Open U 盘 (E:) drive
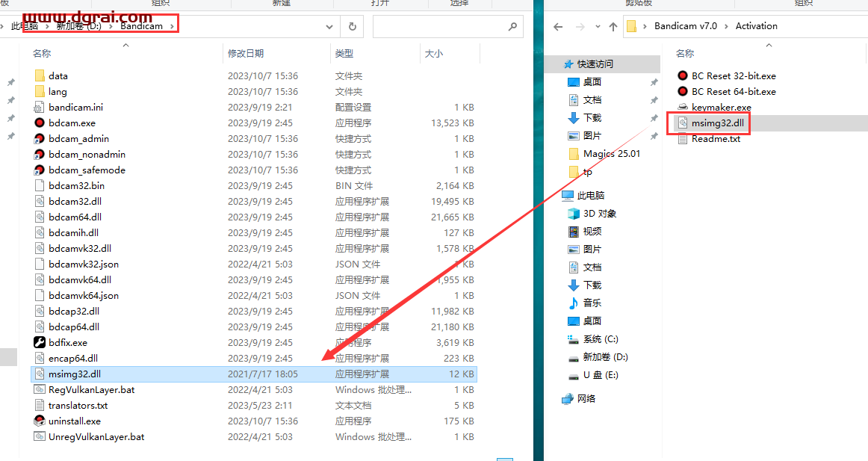Screen dimensions: 868x461 tap(601, 375)
